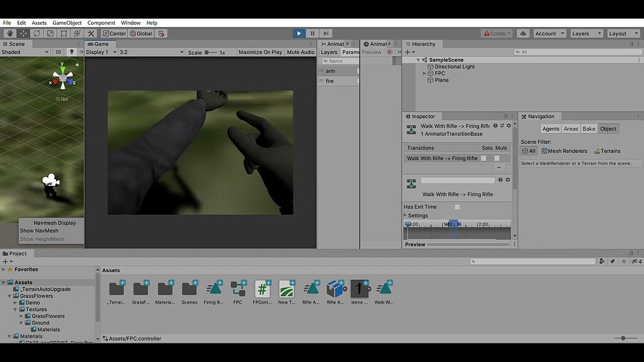
Task: Switch to the Bake tab in Navigation
Action: point(589,128)
